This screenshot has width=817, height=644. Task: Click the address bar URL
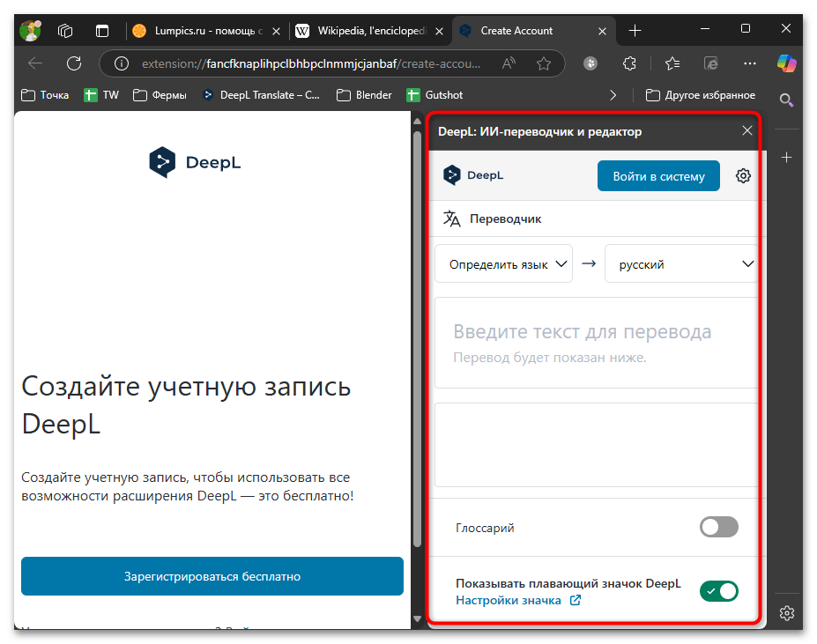tap(311, 63)
